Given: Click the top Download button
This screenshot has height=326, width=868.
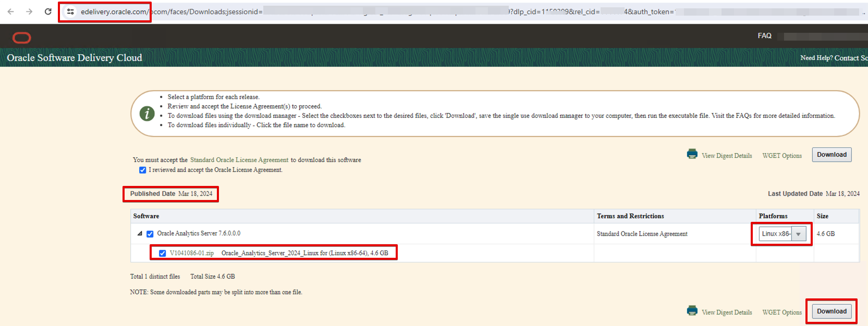Looking at the screenshot, I should pos(832,155).
